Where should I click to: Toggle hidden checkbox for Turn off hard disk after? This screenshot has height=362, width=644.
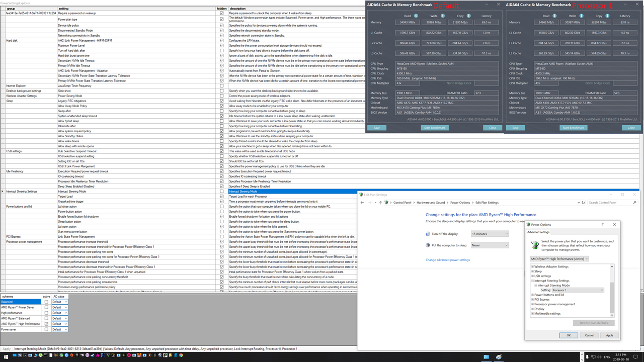coord(222,50)
